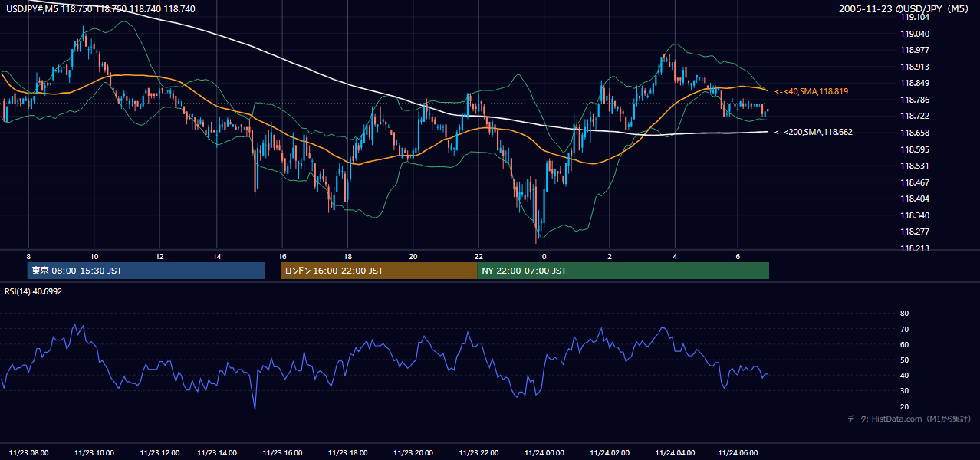The width and height of the screenshot is (980, 460).
Task: Click price axis label 119.104
Action: pos(914,17)
